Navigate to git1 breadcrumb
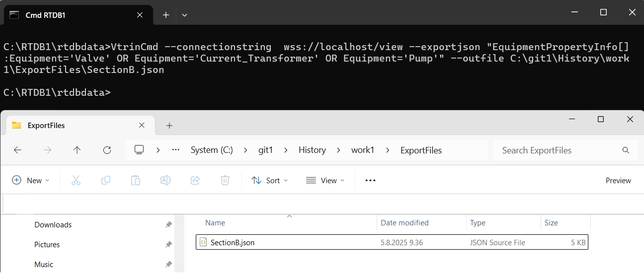This screenshot has width=644, height=277. 265,150
